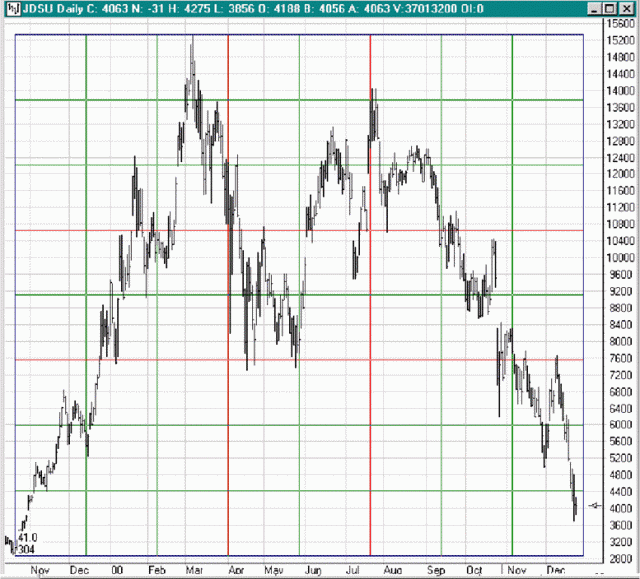The height and width of the screenshot is (579, 640).
Task: Close the JDSU Daily chart window
Action: pos(626,10)
